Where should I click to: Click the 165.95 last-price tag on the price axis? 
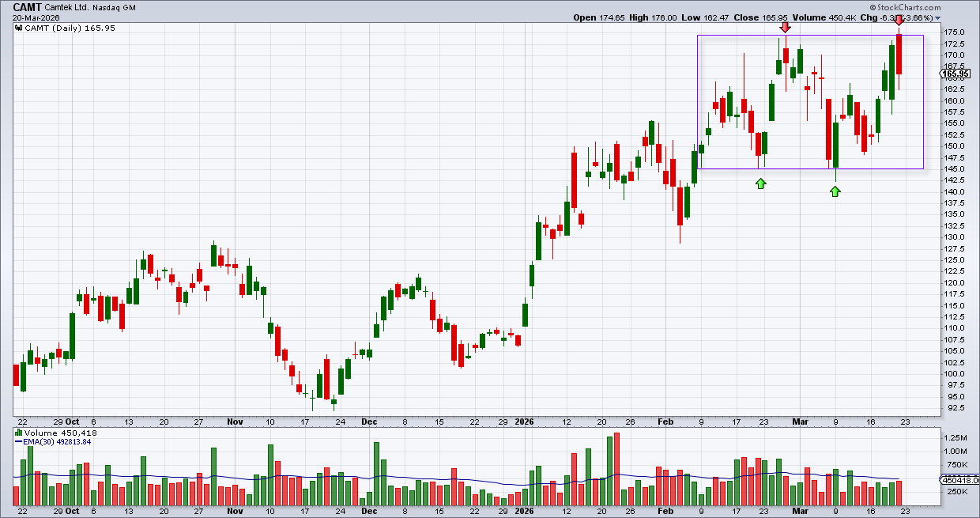pos(954,74)
